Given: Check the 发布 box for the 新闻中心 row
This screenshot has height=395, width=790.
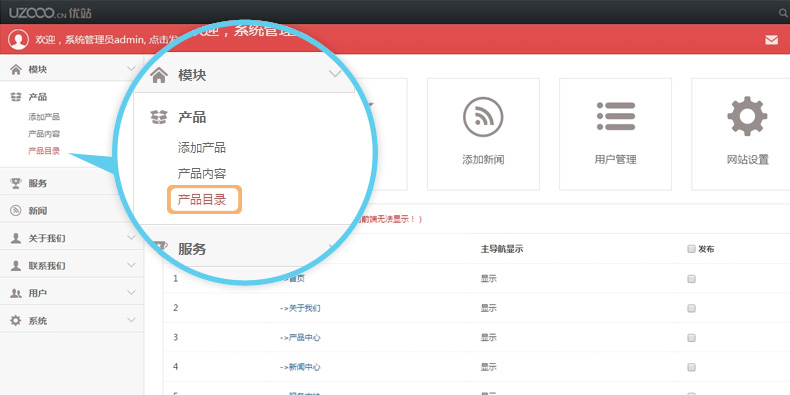Looking at the screenshot, I should point(691,367).
